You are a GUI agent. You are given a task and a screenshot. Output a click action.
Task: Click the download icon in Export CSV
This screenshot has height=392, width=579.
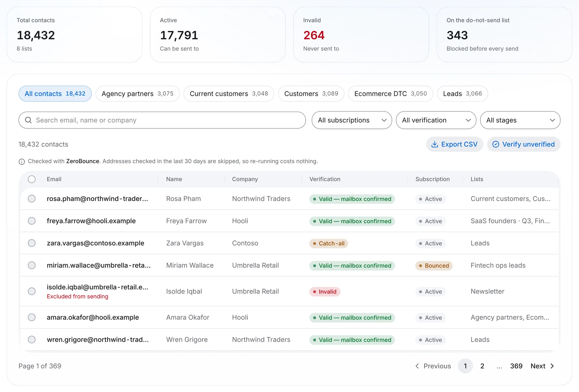[x=435, y=144]
